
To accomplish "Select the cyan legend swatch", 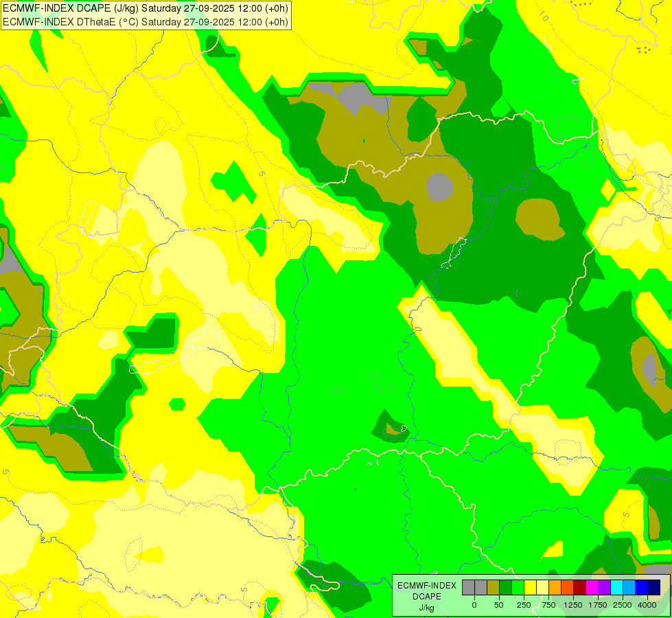I will tap(616, 588).
